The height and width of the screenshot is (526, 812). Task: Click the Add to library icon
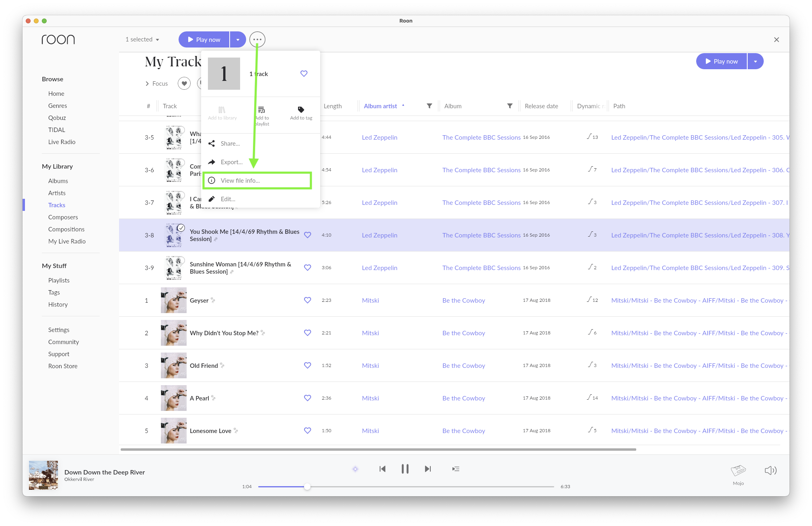tap(222, 109)
